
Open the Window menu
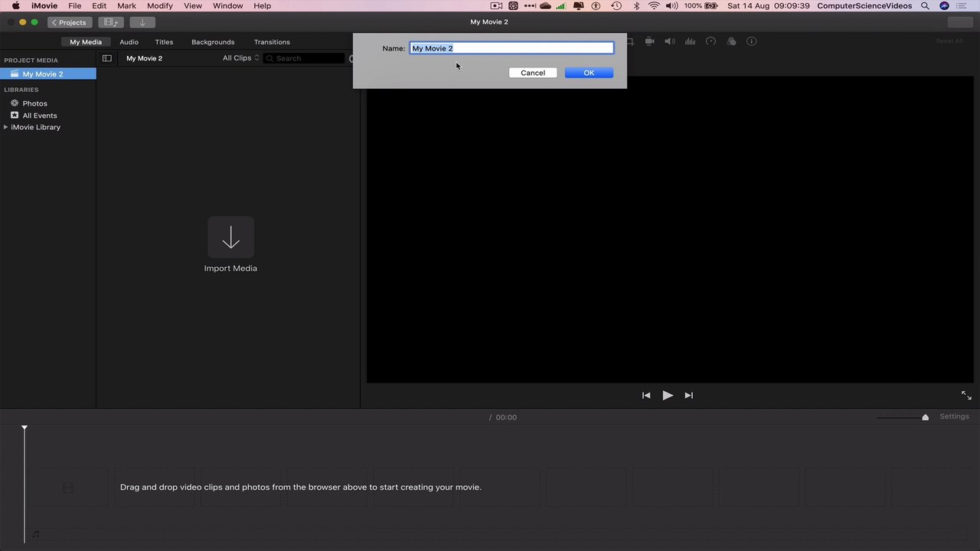pos(228,6)
